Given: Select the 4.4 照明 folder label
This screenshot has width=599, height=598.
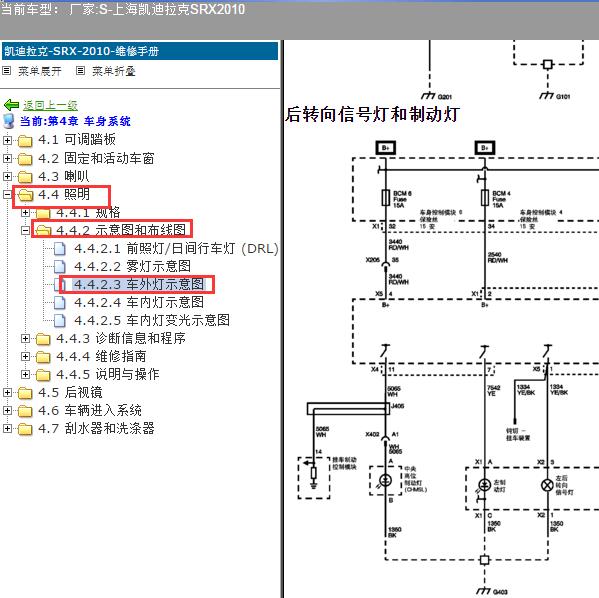Looking at the screenshot, I should coord(64,194).
